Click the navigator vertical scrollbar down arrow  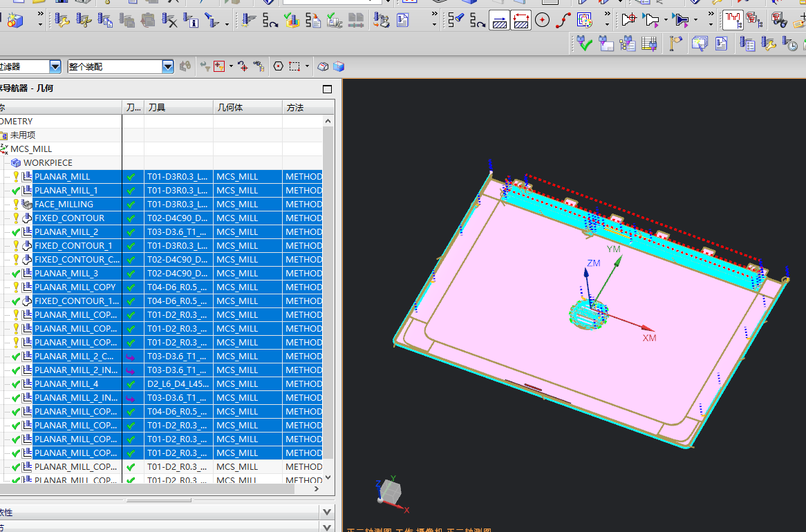328,477
